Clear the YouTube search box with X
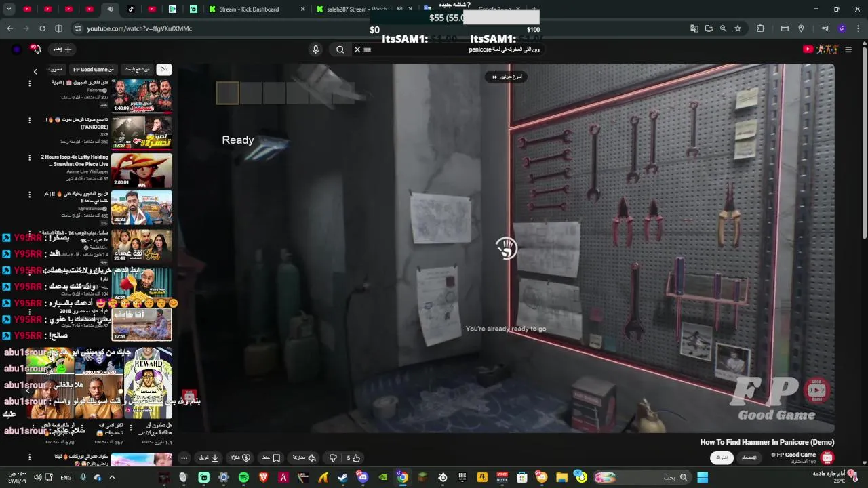The width and height of the screenshot is (868, 488). 357,49
